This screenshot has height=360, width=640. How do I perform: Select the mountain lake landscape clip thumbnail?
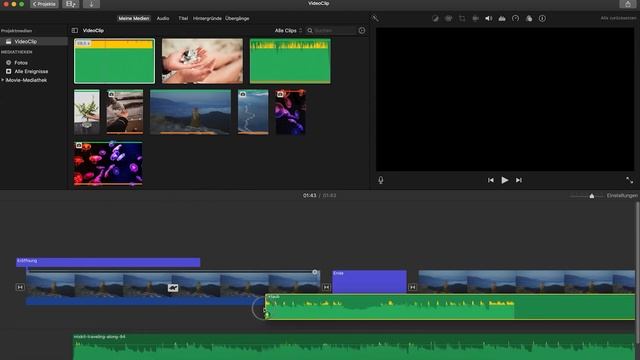coord(190,112)
